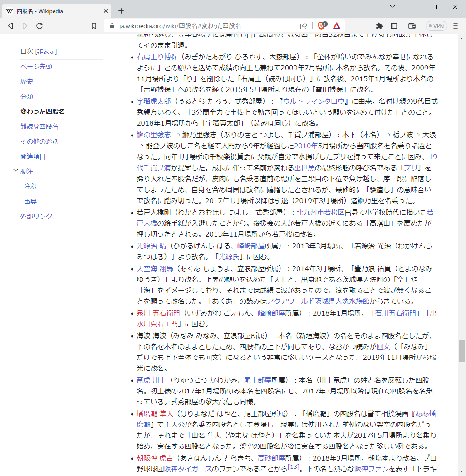Share the current page via share icon
The height and width of the screenshot is (476, 466).
point(304,26)
